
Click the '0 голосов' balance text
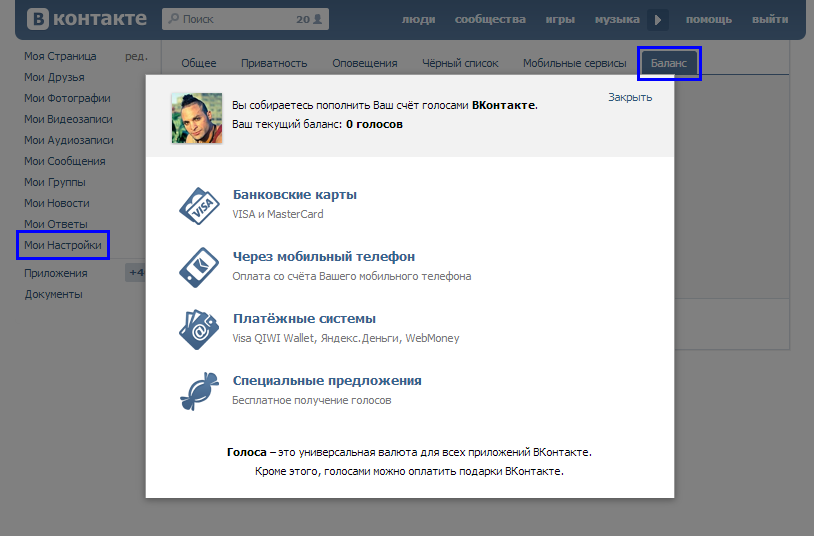374,124
